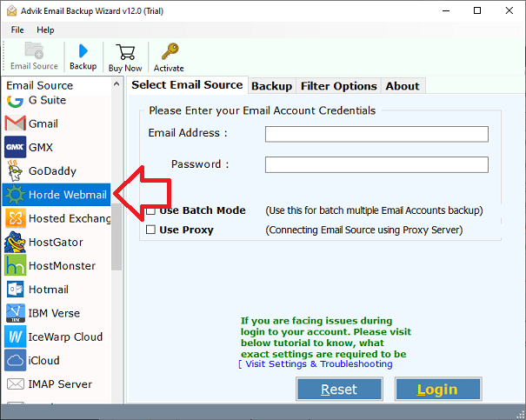This screenshot has width=526, height=420.
Task: Minimize the Advik Email Backup Wizard window
Action: (x=446, y=10)
